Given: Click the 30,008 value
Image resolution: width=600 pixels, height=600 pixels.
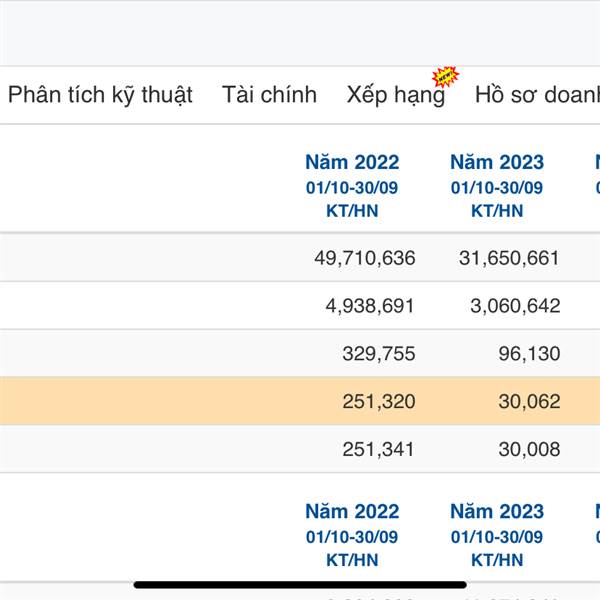Looking at the screenshot, I should pos(529,450).
